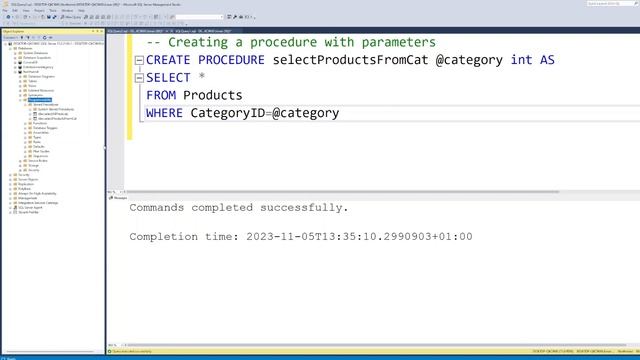Viewport: 640px width, 360px height.
Task: Click the WHERE CategoryID=@category line
Action: tap(242, 113)
